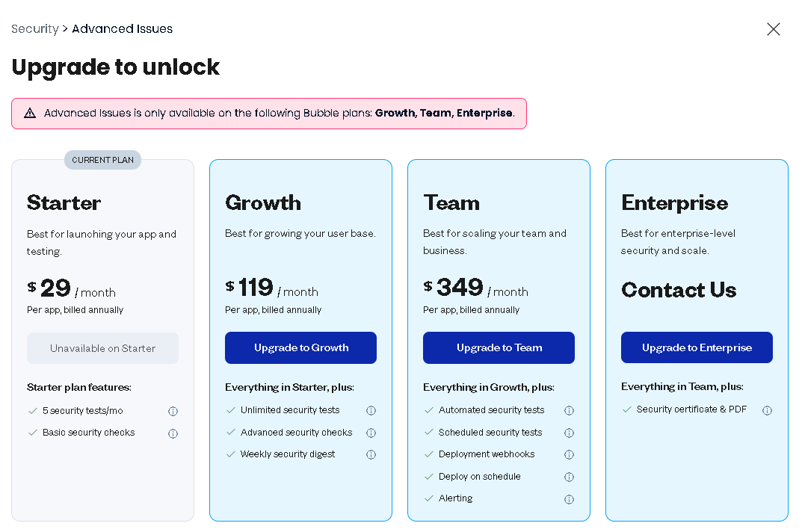Screen dimensions: 802x532
Task: Open the info tooltip for "Unlimited security tests"
Action: [x=371, y=410]
